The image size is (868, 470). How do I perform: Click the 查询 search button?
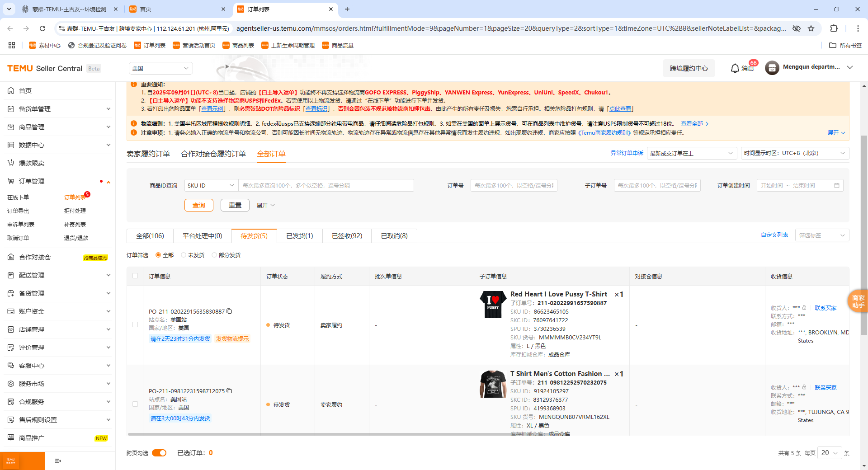[x=198, y=205]
